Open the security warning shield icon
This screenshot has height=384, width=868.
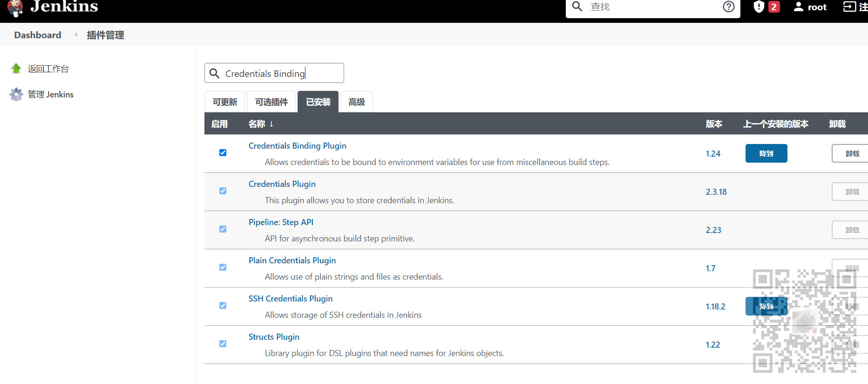click(x=759, y=7)
